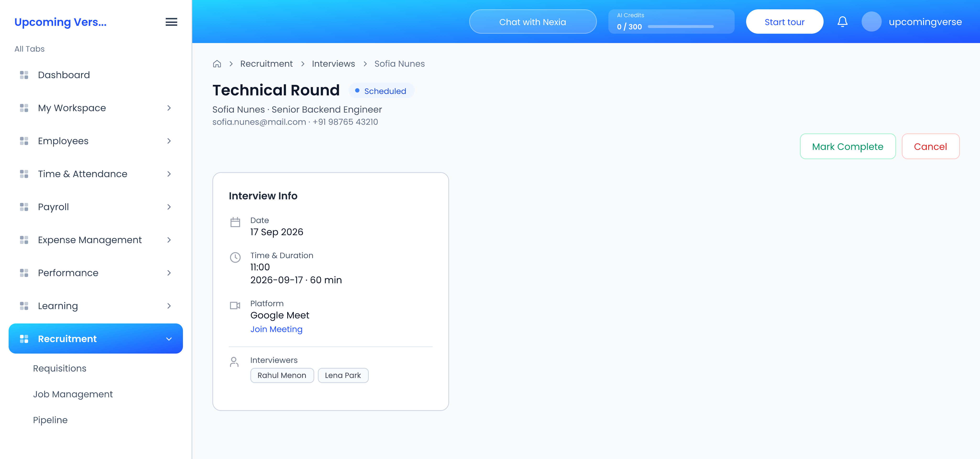Go to home breadcrumb icon

[217, 64]
